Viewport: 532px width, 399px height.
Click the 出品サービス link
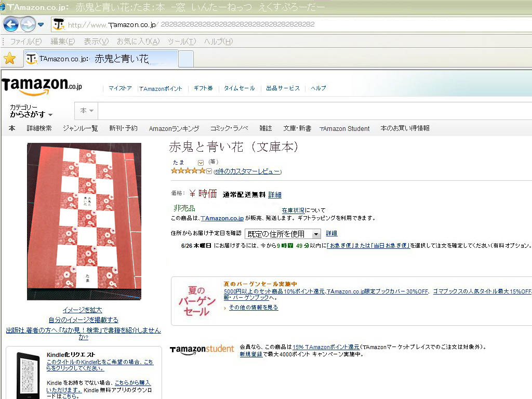[x=283, y=88]
